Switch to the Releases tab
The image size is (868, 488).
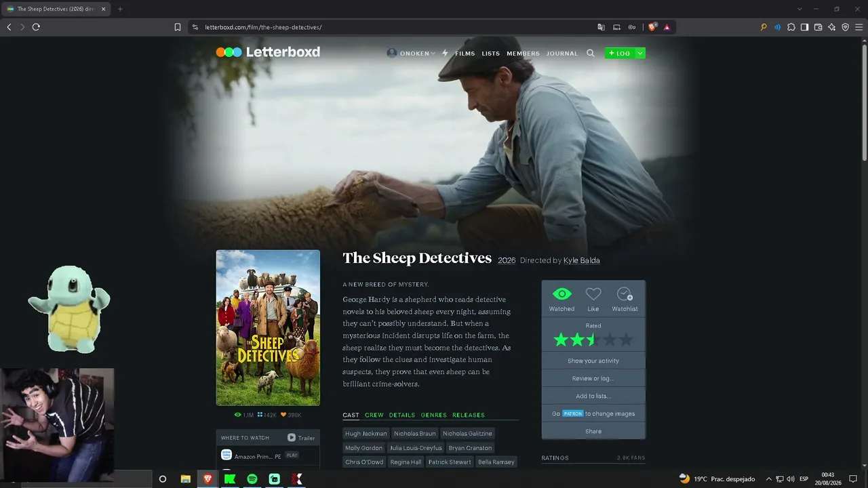pos(469,415)
